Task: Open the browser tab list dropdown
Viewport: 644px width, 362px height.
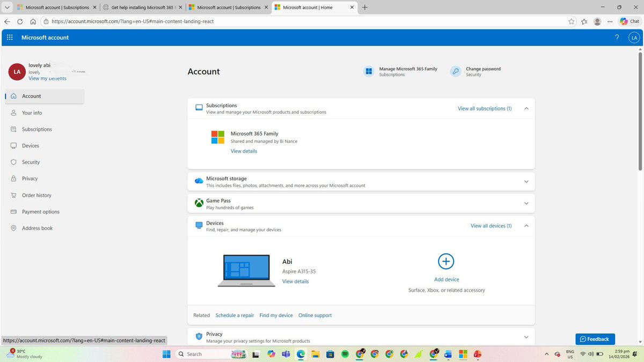Action: point(8,8)
